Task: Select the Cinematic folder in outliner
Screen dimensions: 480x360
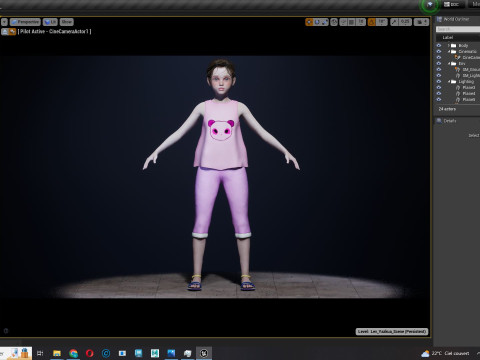Action: pos(468,51)
